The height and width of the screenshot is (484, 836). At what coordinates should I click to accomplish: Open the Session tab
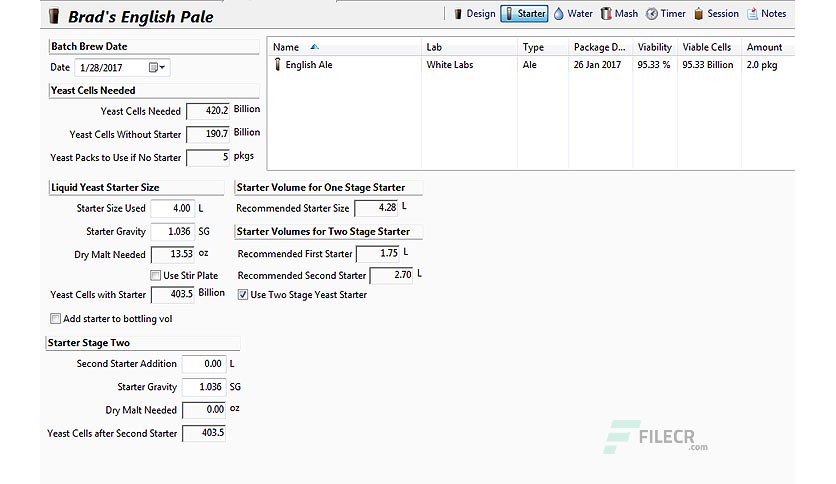(716, 14)
